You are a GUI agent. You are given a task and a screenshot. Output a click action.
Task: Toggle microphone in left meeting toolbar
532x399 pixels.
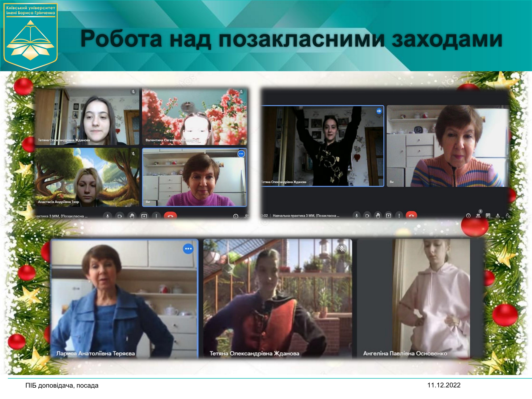pos(107,216)
